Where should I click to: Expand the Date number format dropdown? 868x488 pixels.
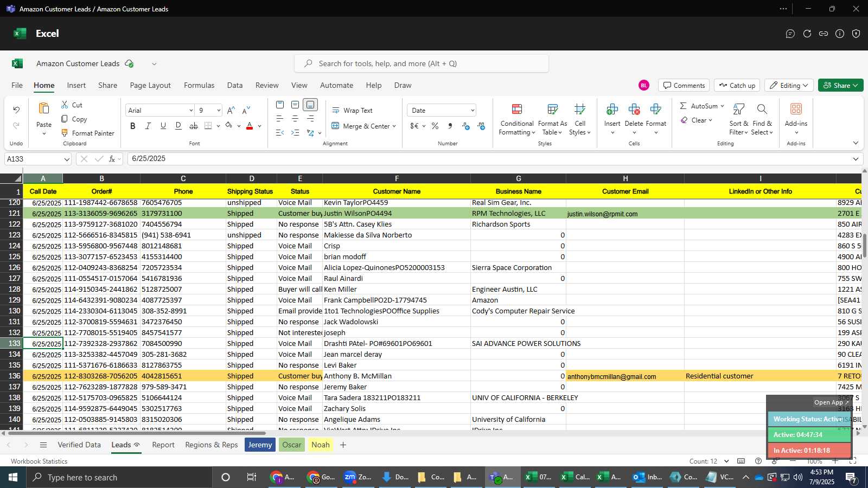click(x=473, y=111)
